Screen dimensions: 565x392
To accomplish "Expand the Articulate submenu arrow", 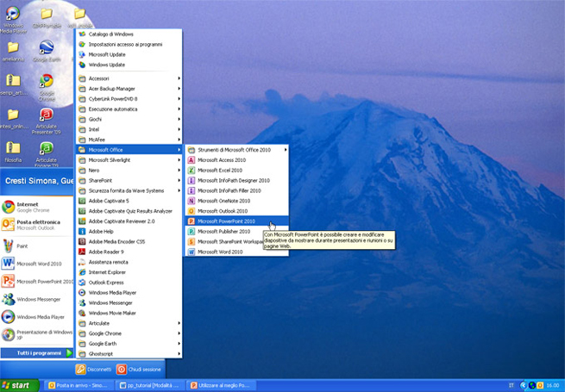I will point(179,323).
